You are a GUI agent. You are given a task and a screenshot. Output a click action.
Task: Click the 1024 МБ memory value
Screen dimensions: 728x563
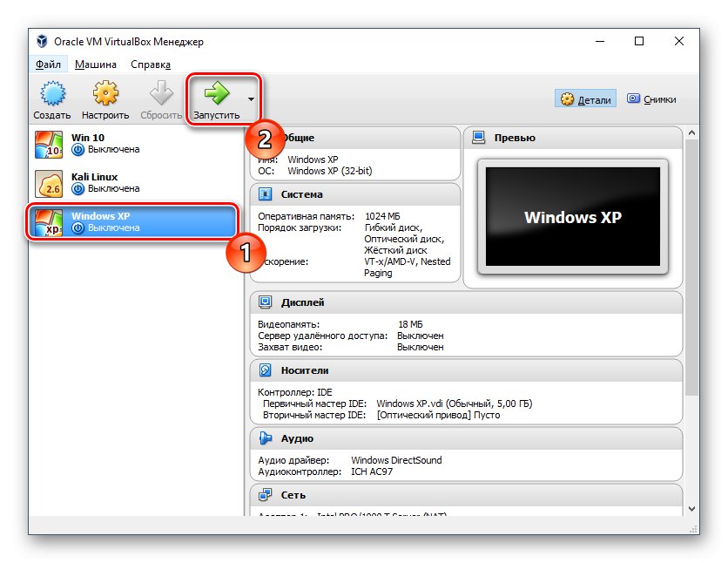pyautogui.click(x=382, y=216)
